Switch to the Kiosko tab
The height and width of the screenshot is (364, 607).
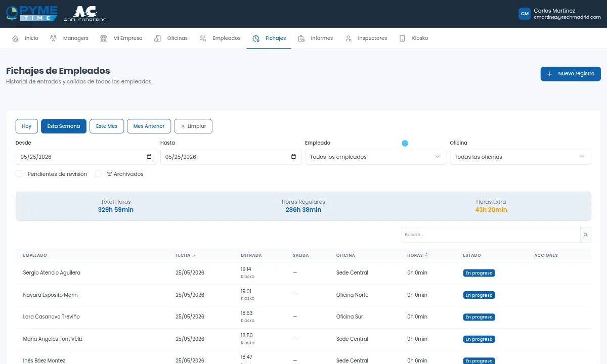point(414,38)
